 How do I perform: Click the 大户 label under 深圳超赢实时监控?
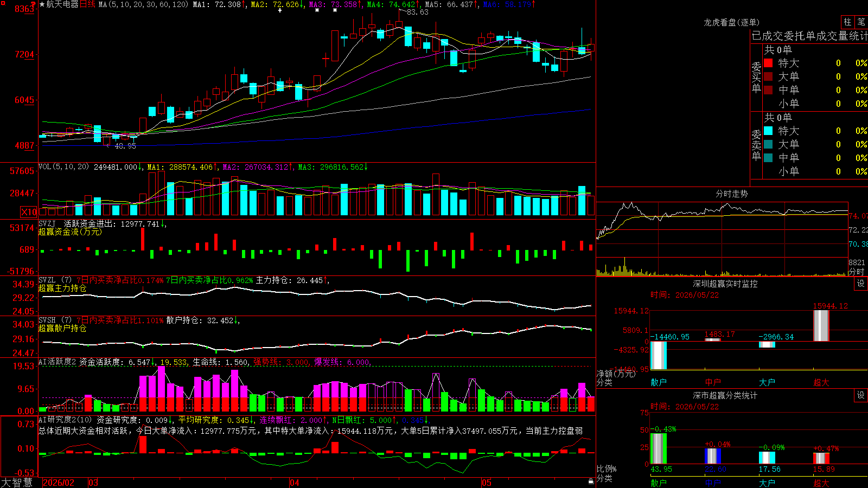pyautogui.click(x=767, y=382)
